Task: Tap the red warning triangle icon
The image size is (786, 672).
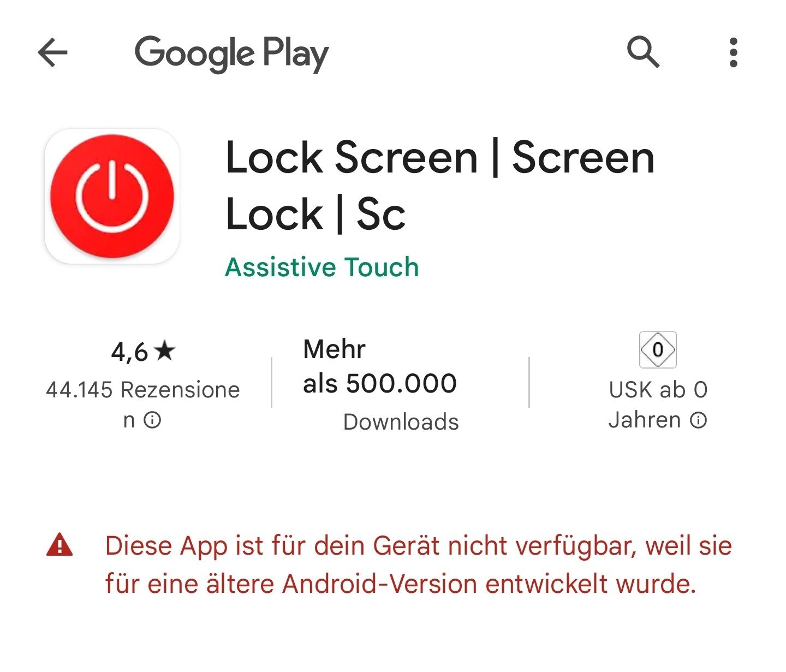Action: (59, 545)
